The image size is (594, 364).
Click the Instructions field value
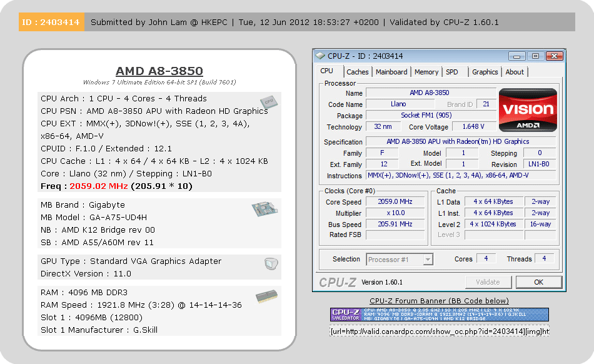pos(460,175)
